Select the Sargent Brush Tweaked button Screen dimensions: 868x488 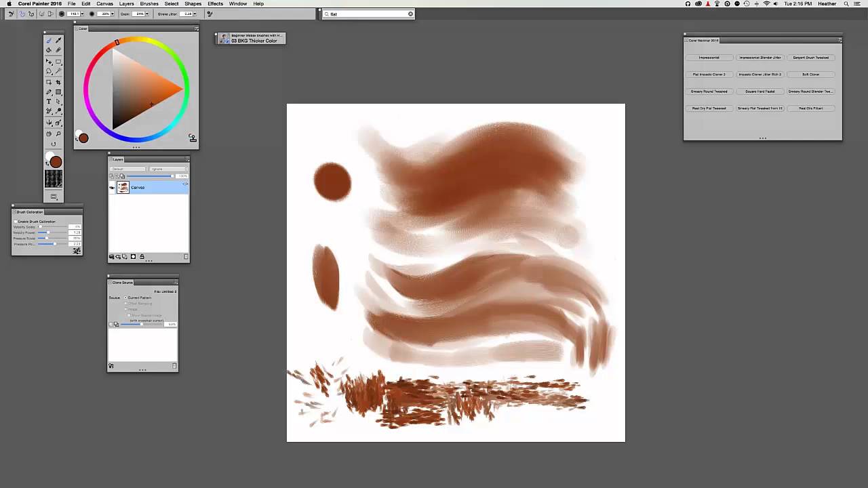(811, 58)
